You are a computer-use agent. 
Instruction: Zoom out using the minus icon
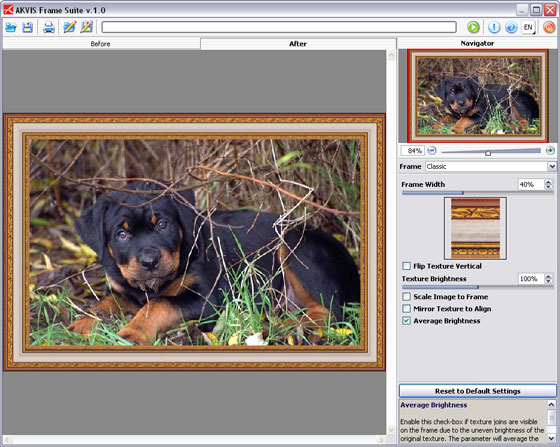tap(432, 150)
